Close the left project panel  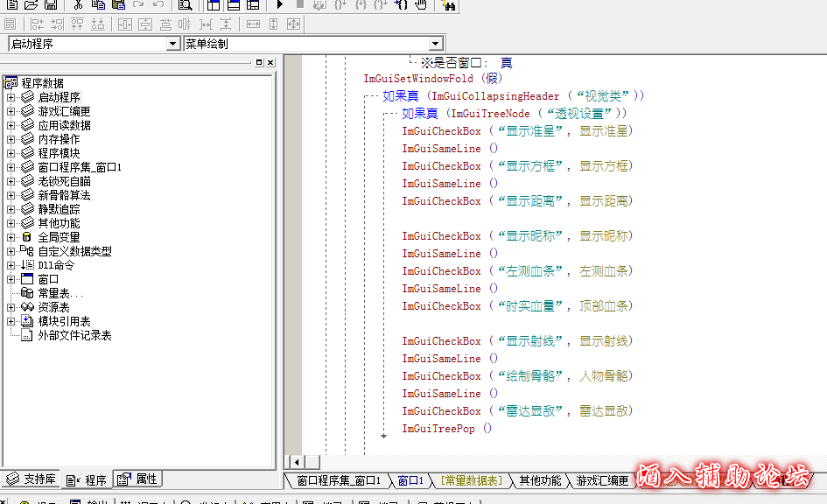pyautogui.click(x=270, y=63)
